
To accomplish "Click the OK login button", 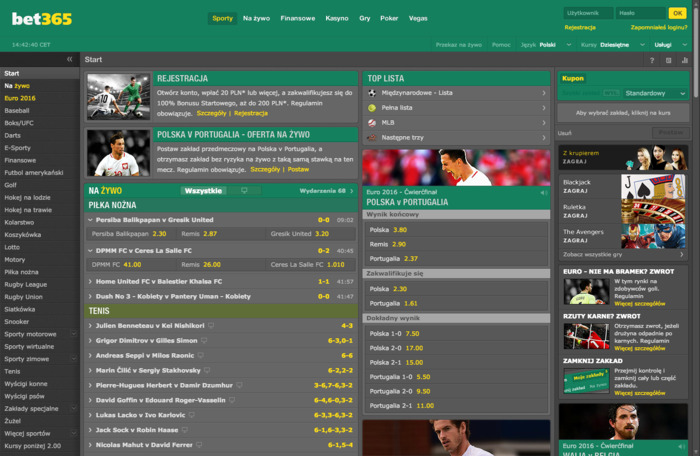I will [677, 13].
